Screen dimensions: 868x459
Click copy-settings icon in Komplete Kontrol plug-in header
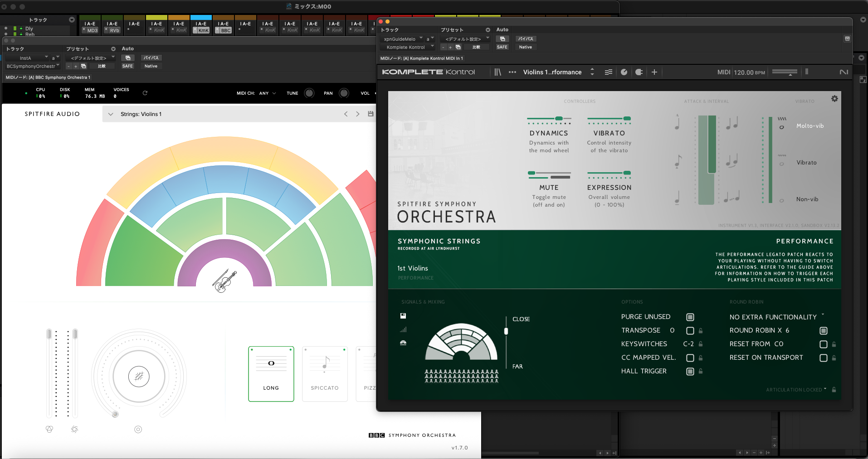pyautogui.click(x=502, y=39)
